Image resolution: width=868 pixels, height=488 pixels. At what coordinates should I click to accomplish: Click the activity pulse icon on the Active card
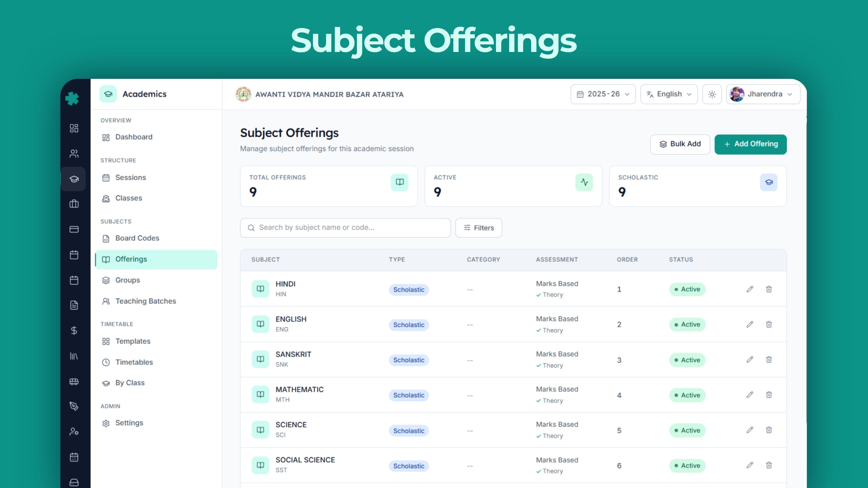(584, 182)
